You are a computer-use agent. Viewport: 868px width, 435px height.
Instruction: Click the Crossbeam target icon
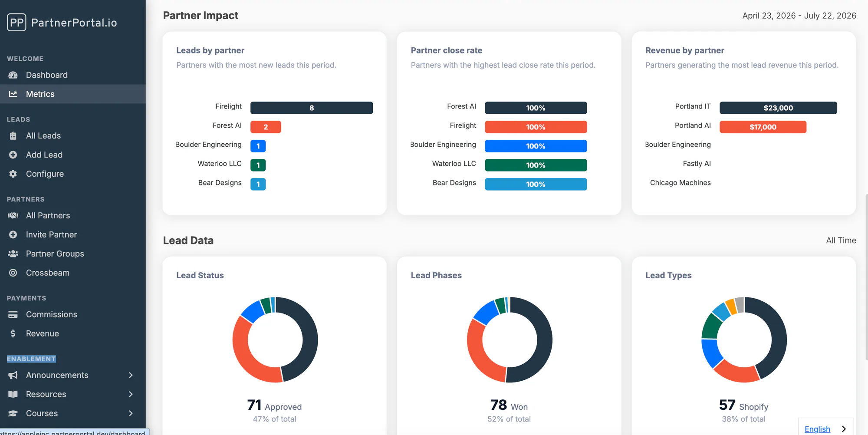(13, 273)
